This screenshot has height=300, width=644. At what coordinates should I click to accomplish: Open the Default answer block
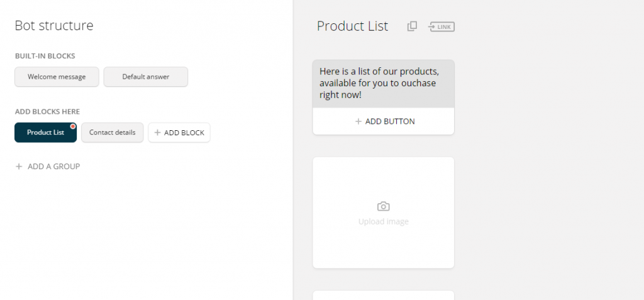[x=146, y=77]
